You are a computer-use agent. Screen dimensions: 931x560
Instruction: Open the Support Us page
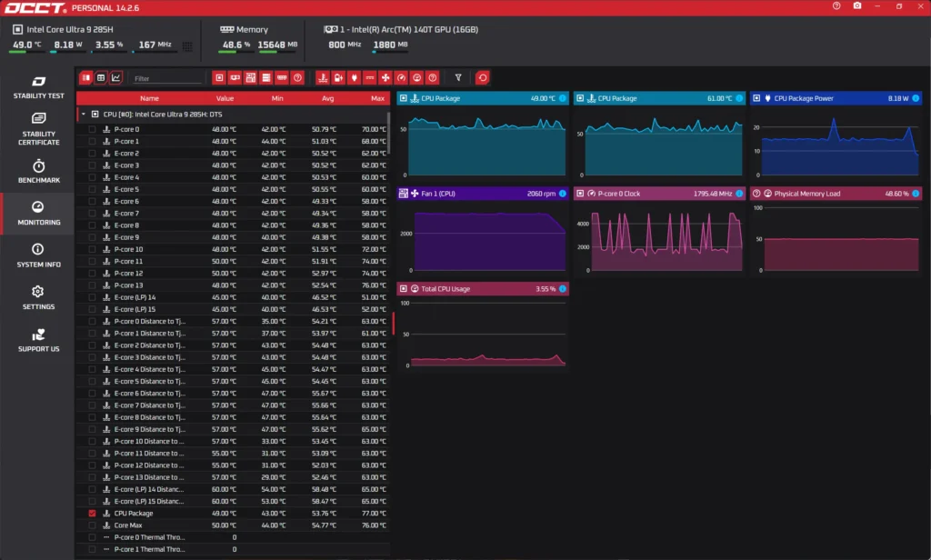coord(38,340)
